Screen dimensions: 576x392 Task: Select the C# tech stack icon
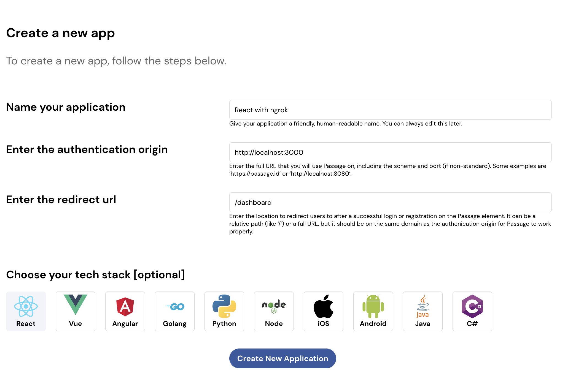(x=472, y=311)
